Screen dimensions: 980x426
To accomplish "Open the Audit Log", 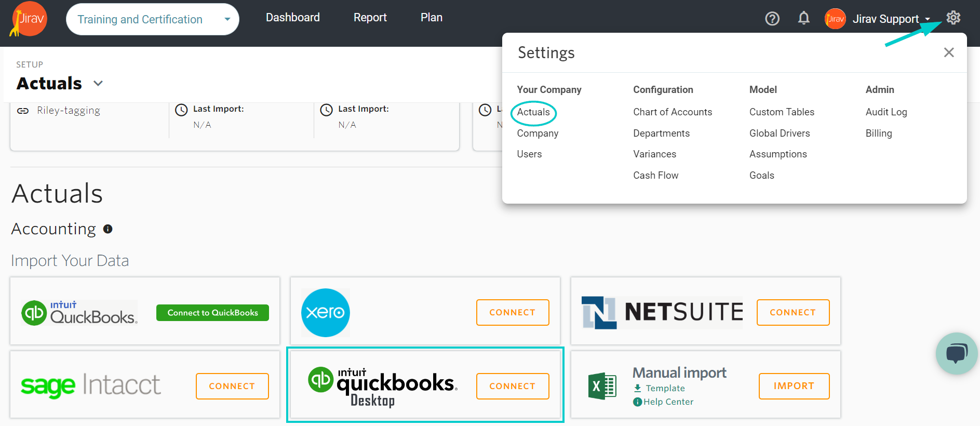I will (886, 112).
